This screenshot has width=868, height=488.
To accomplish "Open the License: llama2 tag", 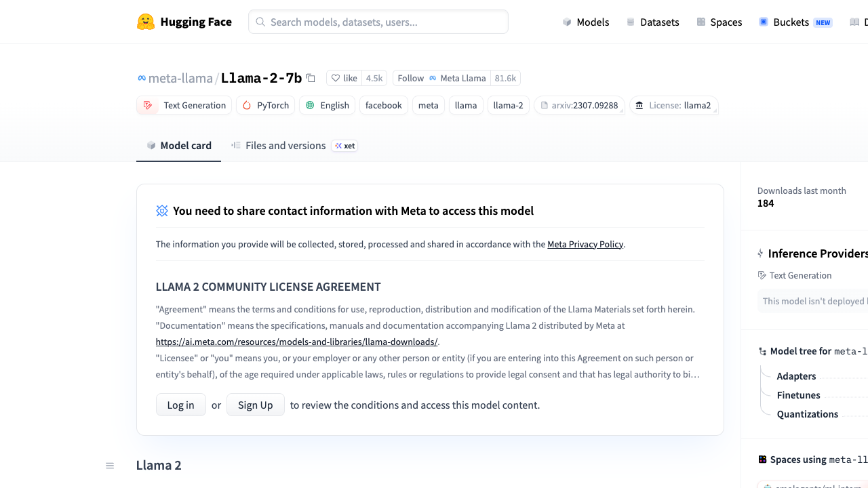I will [x=673, y=105].
